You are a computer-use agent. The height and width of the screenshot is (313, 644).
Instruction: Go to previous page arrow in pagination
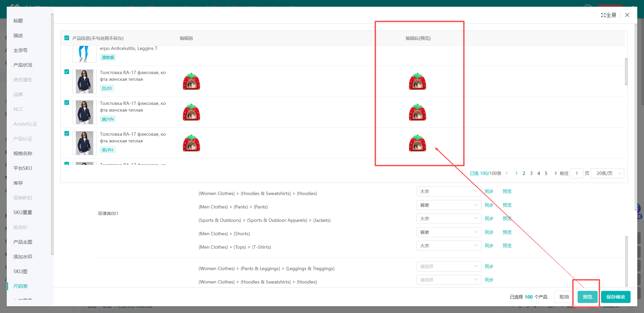507,173
